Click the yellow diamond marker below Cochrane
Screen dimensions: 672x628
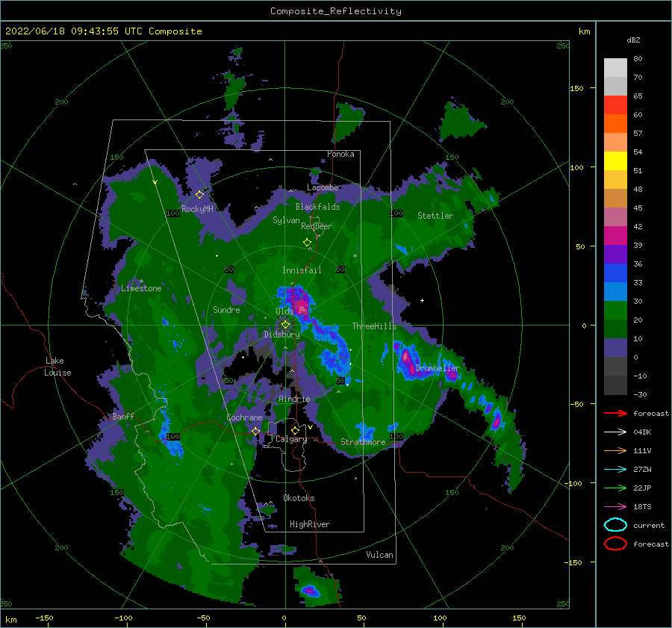[256, 431]
